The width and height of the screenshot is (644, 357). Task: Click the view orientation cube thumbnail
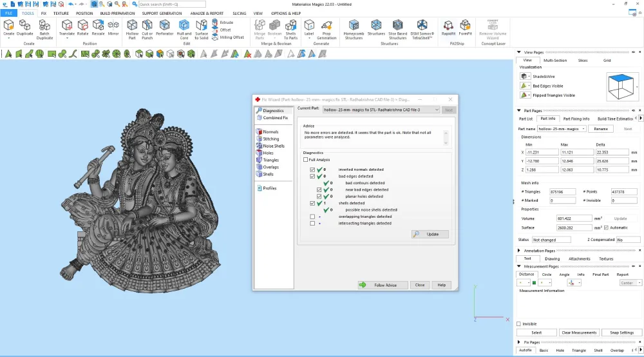click(621, 87)
